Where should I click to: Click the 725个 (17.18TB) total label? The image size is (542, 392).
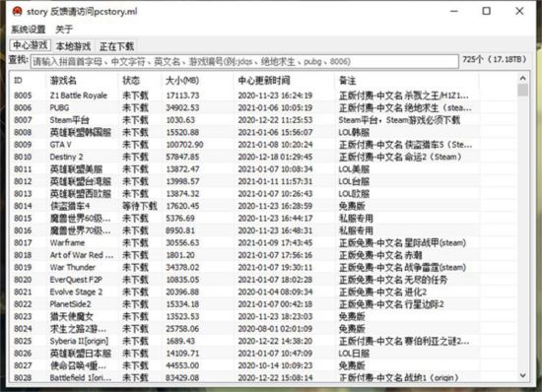495,59
